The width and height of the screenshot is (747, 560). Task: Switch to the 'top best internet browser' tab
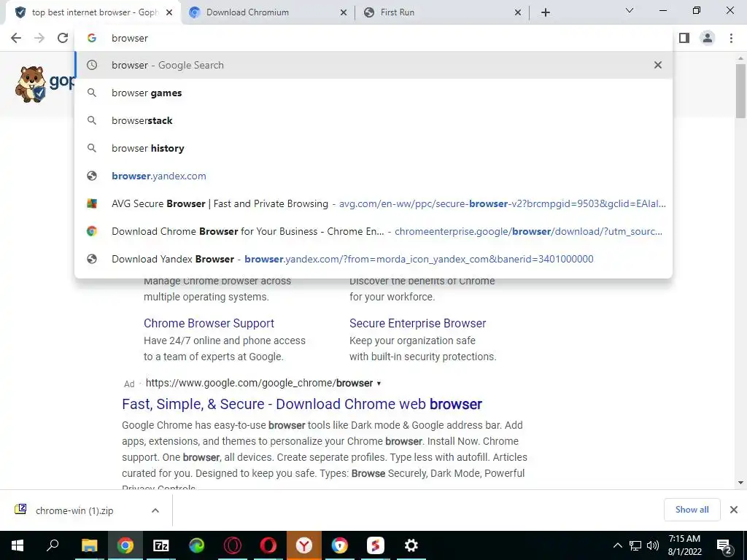[x=93, y=12]
